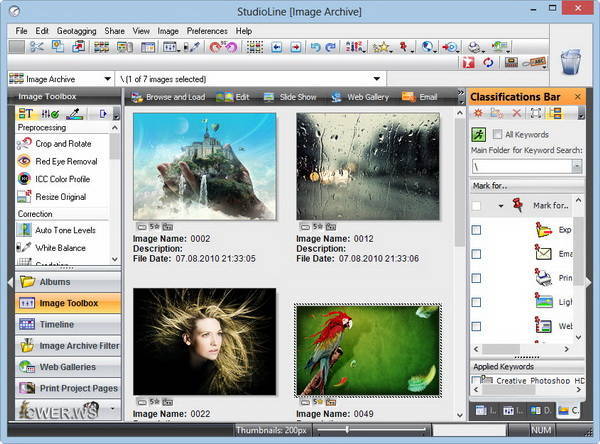Click the Email button in the action bar

click(419, 97)
